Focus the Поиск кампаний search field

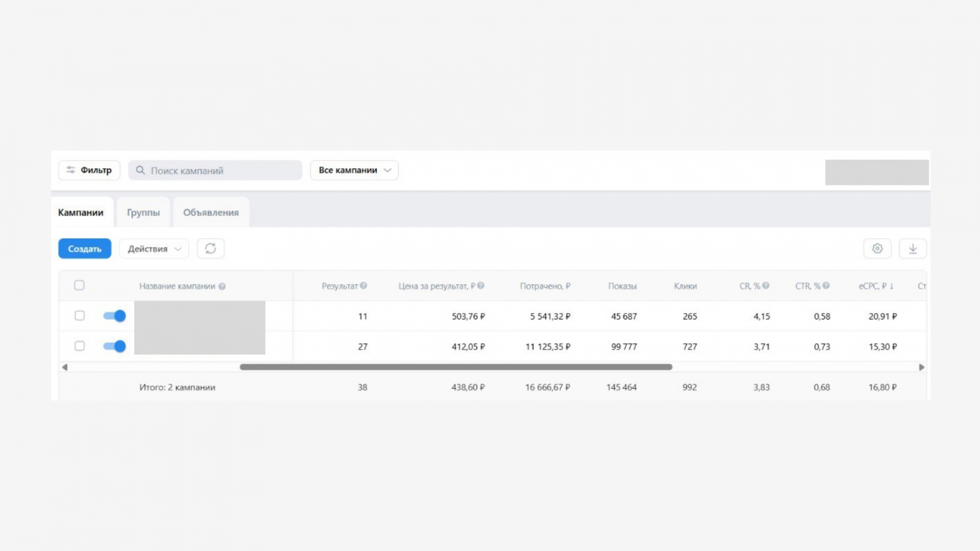[215, 170]
